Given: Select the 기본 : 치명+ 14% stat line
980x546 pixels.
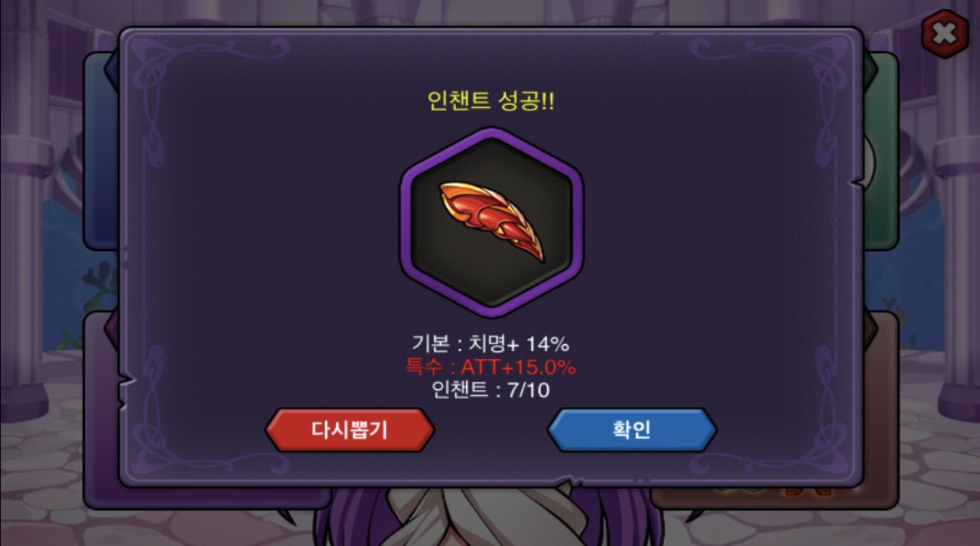Looking at the screenshot, I should 490,344.
